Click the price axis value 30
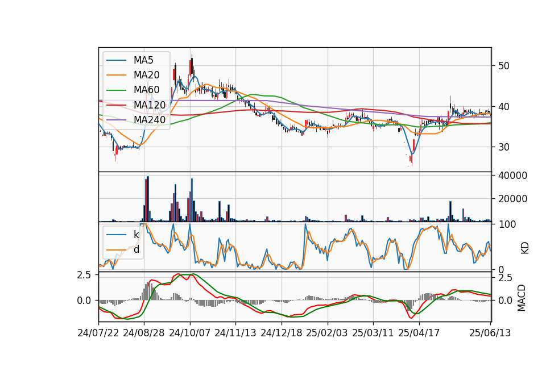546x392 pixels. click(504, 147)
